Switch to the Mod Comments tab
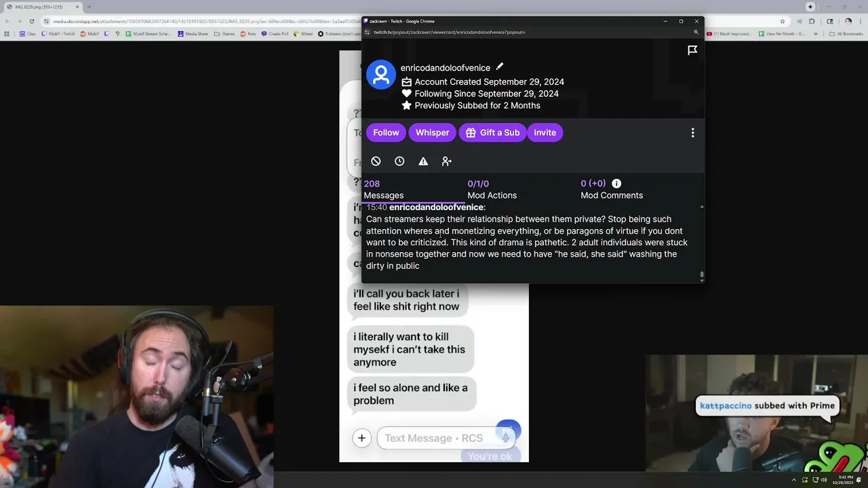This screenshot has height=488, width=868. [612, 190]
